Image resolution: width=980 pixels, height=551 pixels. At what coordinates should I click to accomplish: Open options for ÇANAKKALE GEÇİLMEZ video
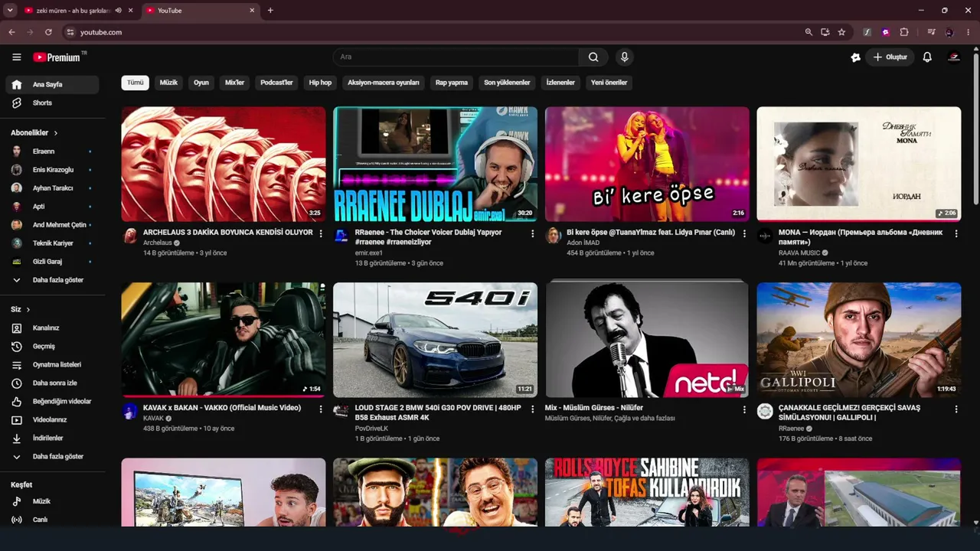(956, 409)
